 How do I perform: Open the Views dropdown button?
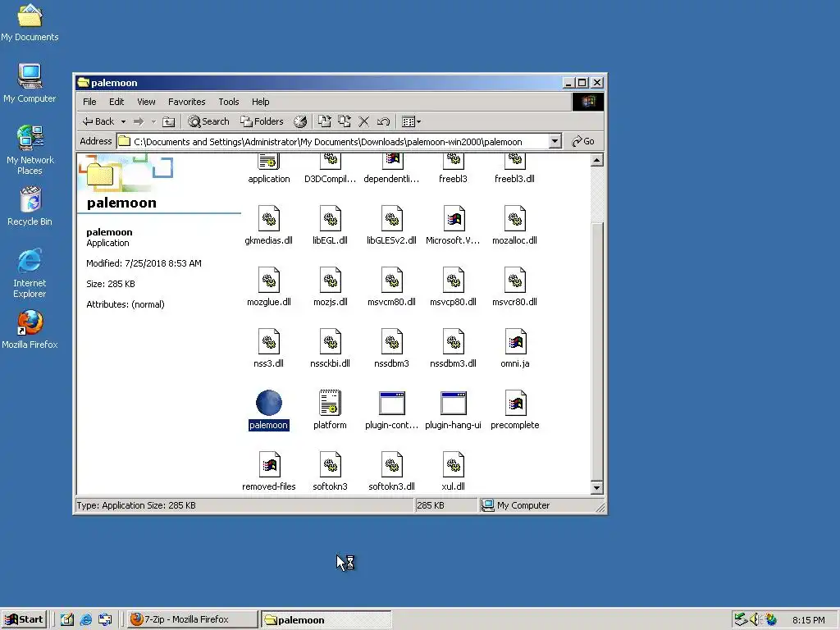pos(411,121)
